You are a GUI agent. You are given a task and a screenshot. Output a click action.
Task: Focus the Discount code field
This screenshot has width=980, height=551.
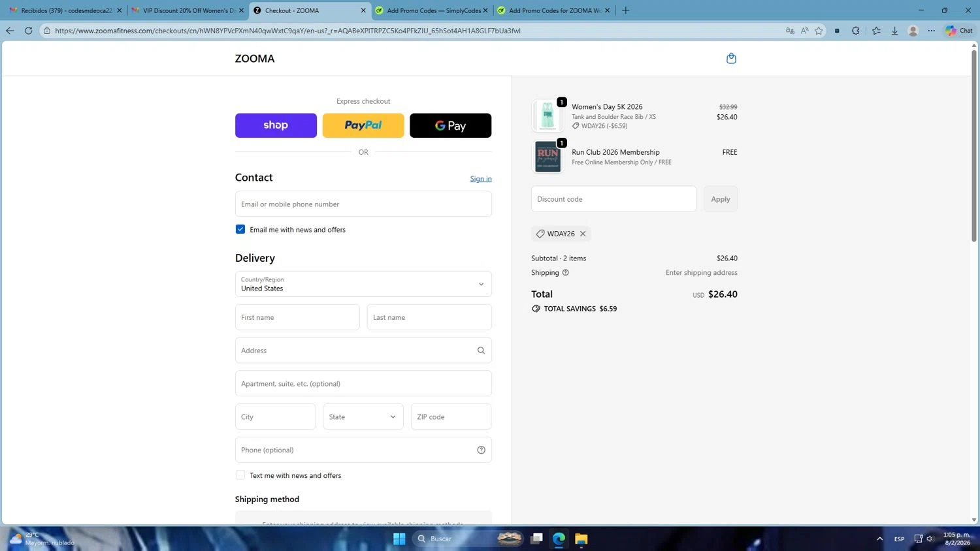click(613, 199)
